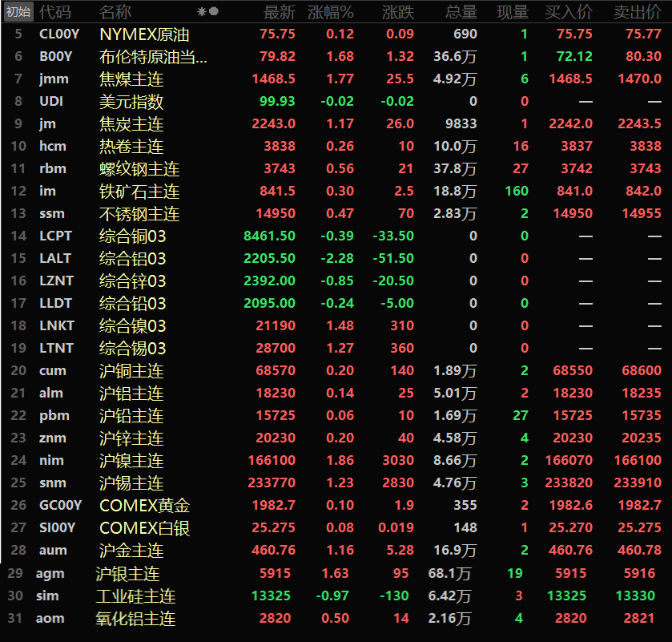Select the 沪铅主连 row name
Screen dimensions: 672x642
[x=131, y=416]
